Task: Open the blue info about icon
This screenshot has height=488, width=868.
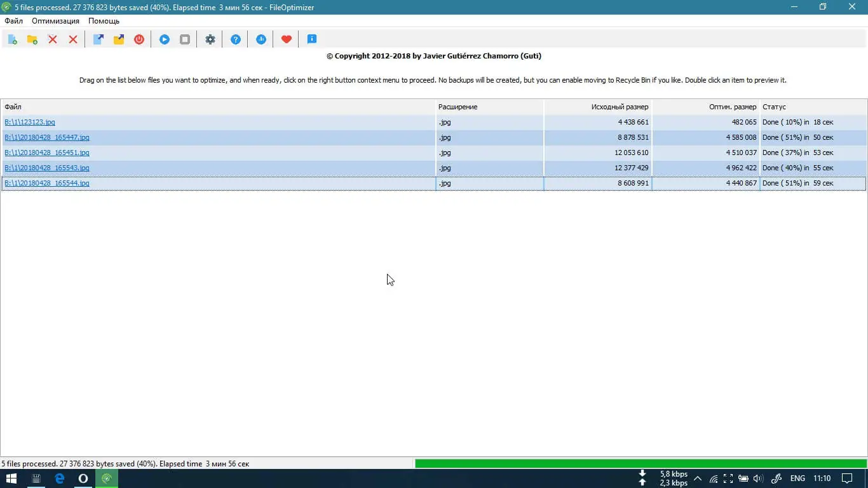Action: point(312,39)
